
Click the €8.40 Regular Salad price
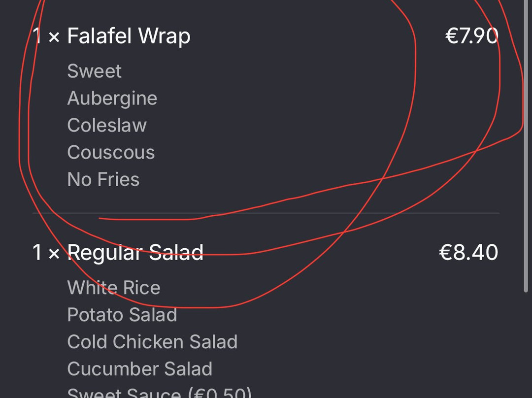point(468,253)
